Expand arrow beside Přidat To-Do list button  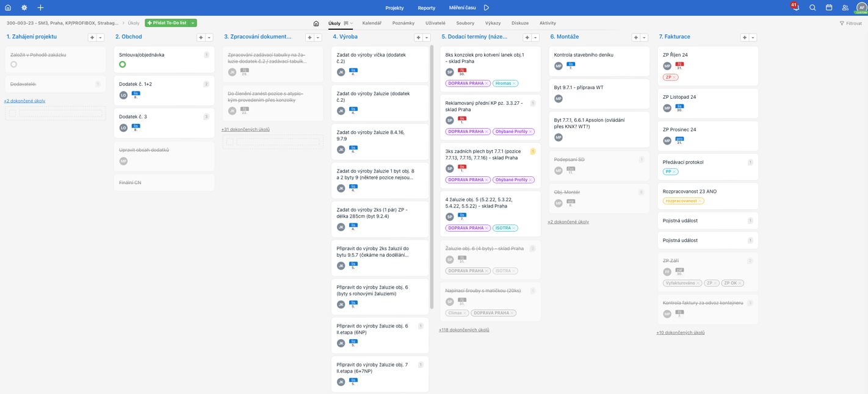(193, 23)
